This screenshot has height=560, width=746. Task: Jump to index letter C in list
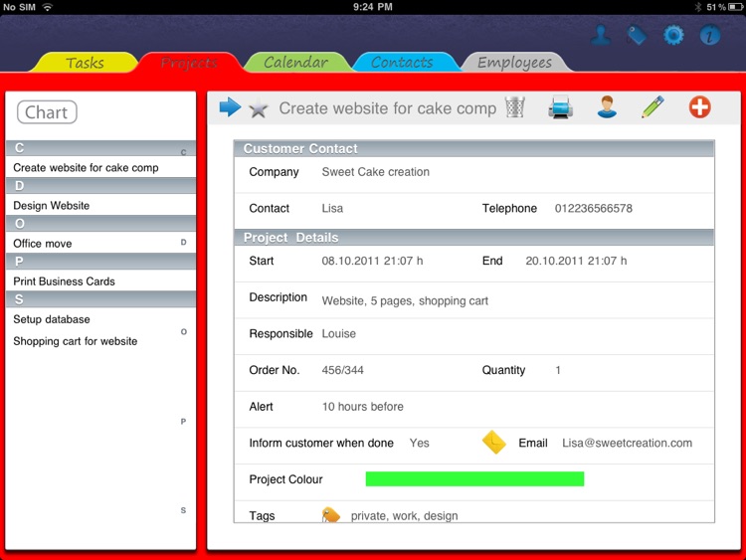(x=183, y=152)
